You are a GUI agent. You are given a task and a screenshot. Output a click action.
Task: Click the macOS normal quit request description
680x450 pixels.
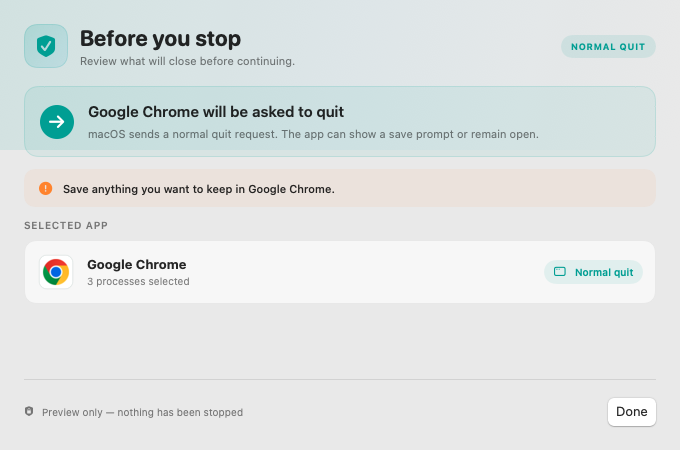point(313,134)
